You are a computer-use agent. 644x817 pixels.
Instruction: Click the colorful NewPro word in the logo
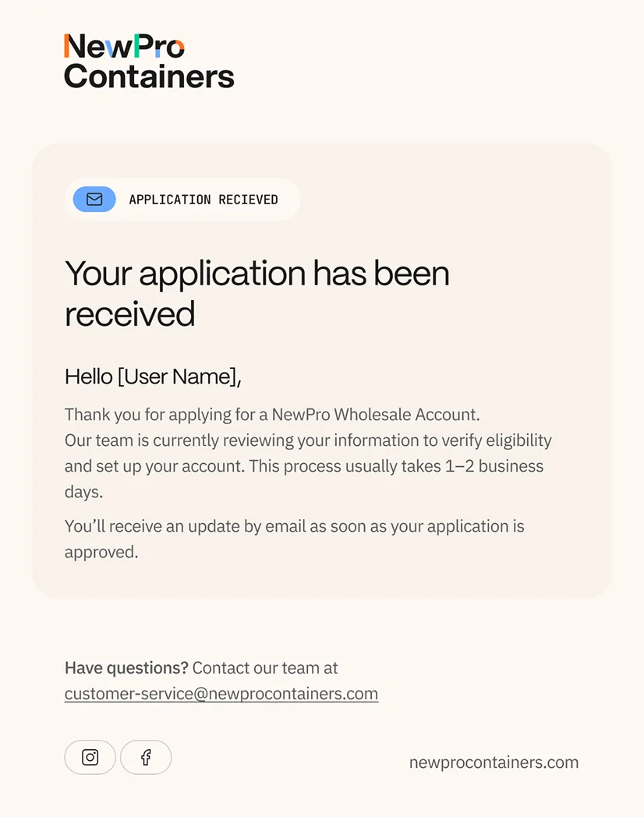point(124,46)
